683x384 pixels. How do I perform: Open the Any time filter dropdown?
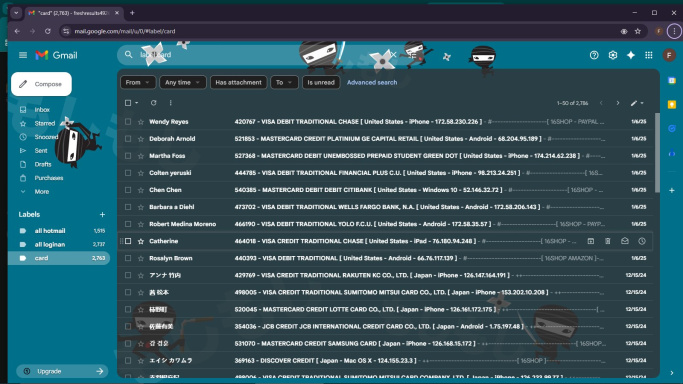183,82
